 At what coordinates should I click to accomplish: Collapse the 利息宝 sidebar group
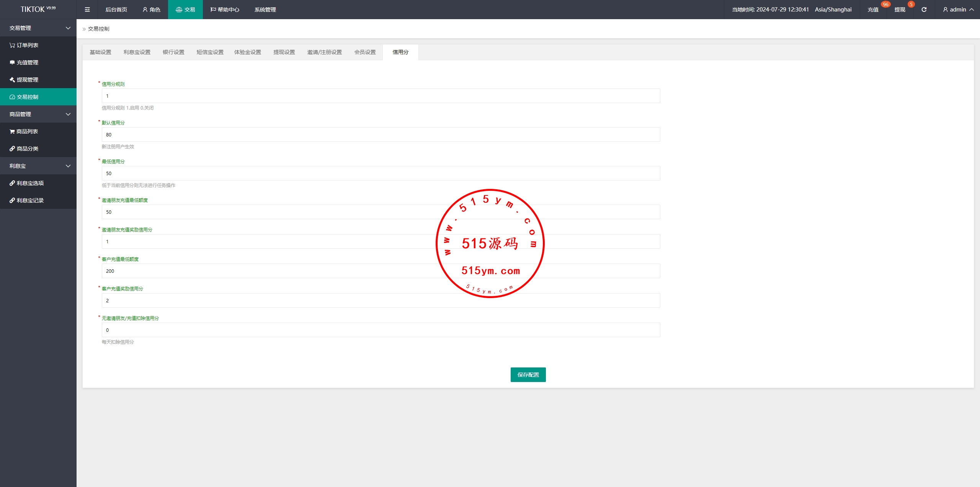click(38, 166)
